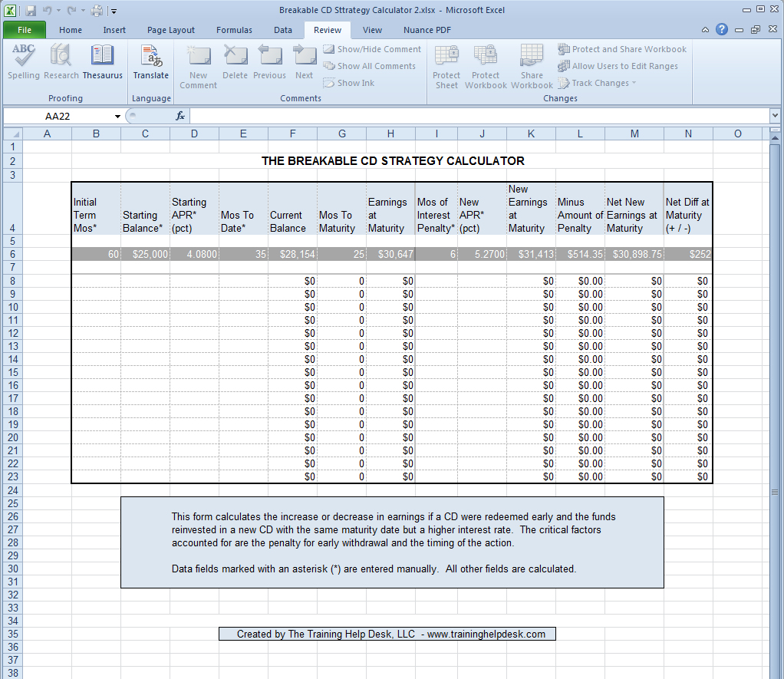Viewport: 784px width, 679px height.
Task: Switch to the Data tab
Action: [283, 30]
